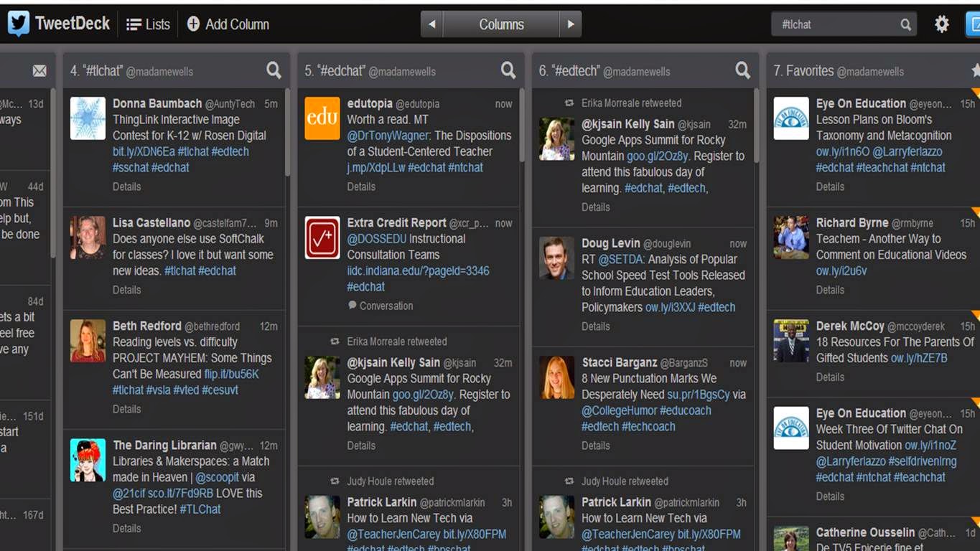Open the flip.it/bu56K link
Viewport: 980px width, 551px height.
(x=231, y=374)
